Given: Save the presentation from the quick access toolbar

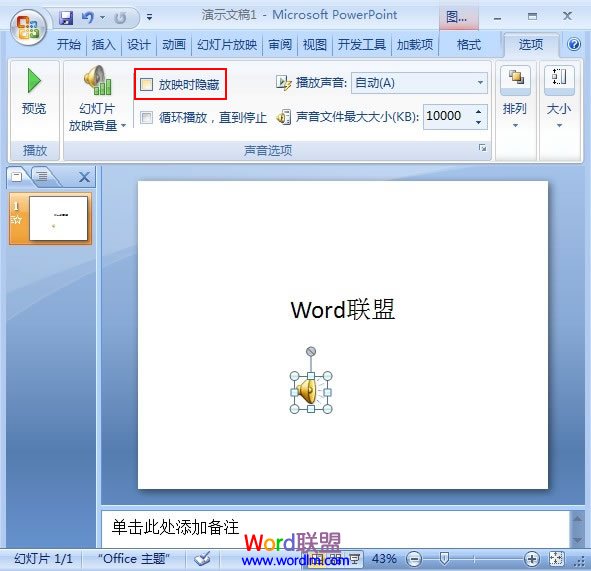Looking at the screenshot, I should tap(66, 17).
